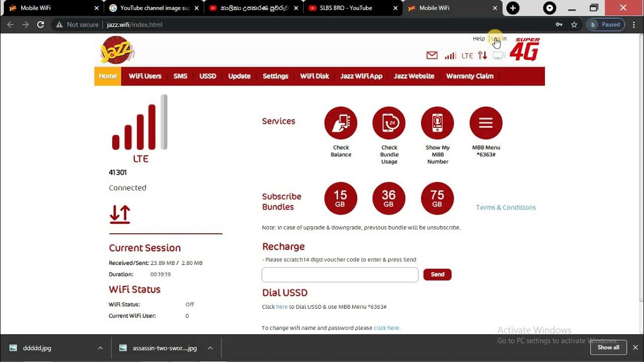Reload the page with refresh icon

(41, 24)
